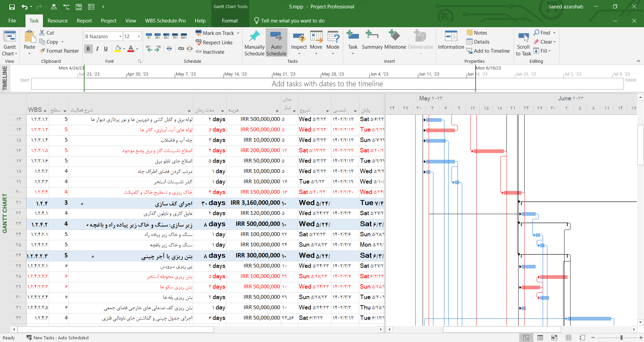Collapse summary task 1.2.4.2.3 outline triangle
The height and width of the screenshot is (342, 644).
click(93, 256)
